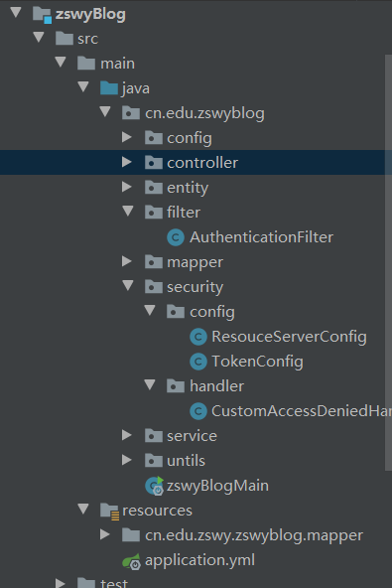Click the zswyBlogMain Spring Boot run icon
This screenshot has width=392, height=588.
click(x=155, y=486)
